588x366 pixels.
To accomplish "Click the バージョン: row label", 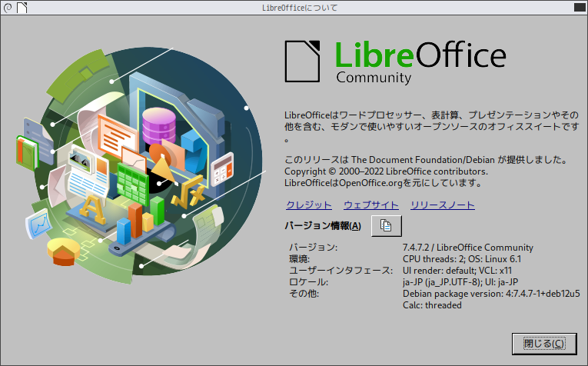I will coord(313,248).
